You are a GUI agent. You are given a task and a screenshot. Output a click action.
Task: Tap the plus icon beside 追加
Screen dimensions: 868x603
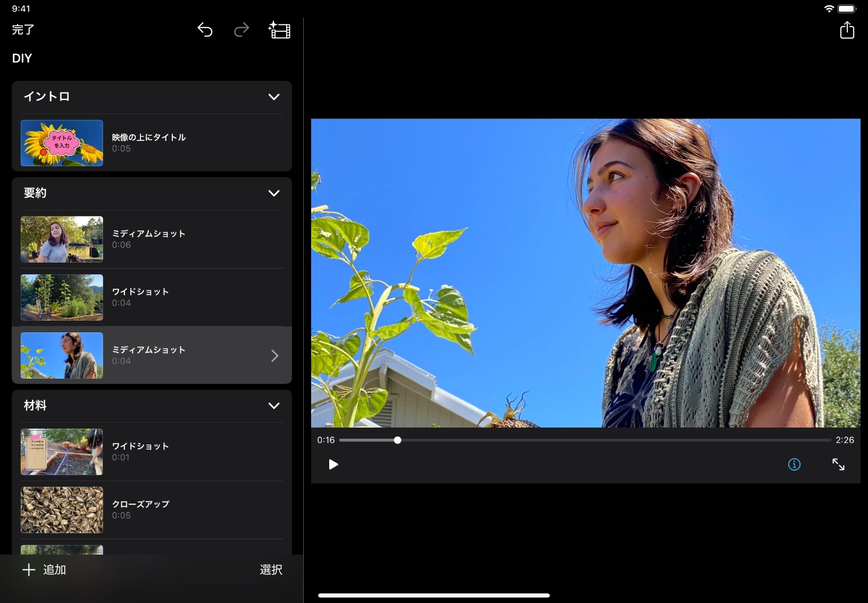(29, 570)
